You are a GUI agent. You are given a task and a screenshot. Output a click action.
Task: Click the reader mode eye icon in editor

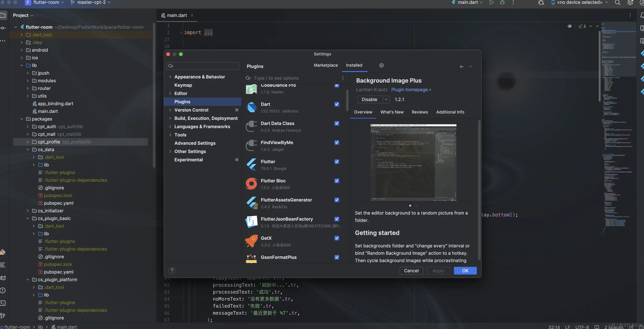569,26
